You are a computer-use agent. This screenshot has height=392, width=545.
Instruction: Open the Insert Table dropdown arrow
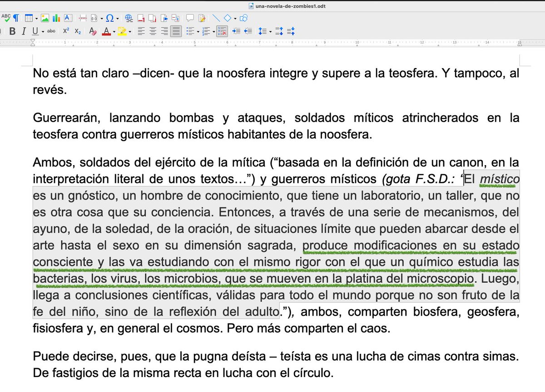(36, 18)
